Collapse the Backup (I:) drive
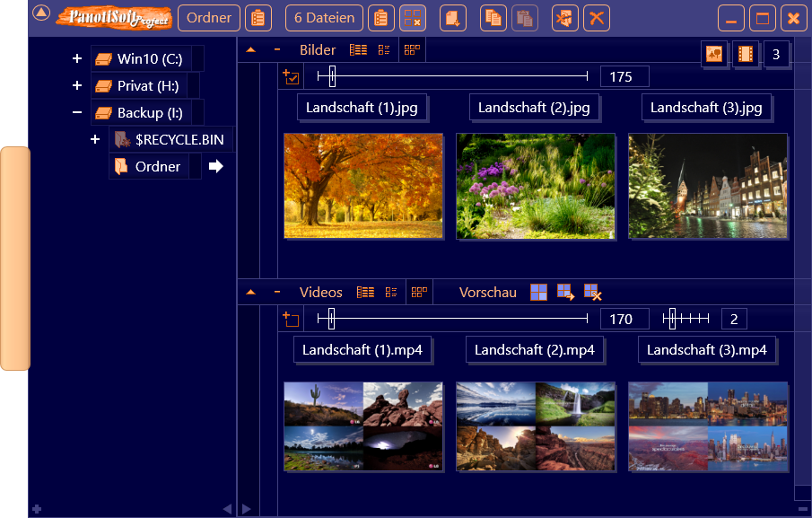The width and height of the screenshot is (812, 518). [x=77, y=111]
